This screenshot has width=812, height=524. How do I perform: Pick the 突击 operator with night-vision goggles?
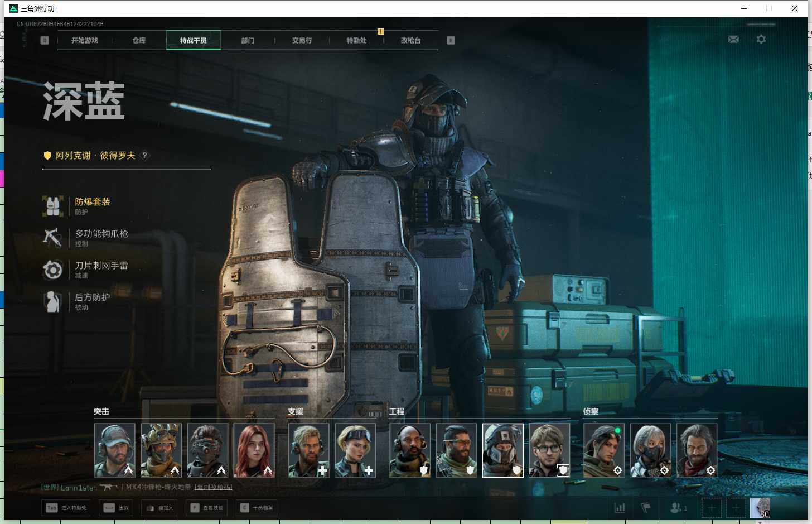207,450
